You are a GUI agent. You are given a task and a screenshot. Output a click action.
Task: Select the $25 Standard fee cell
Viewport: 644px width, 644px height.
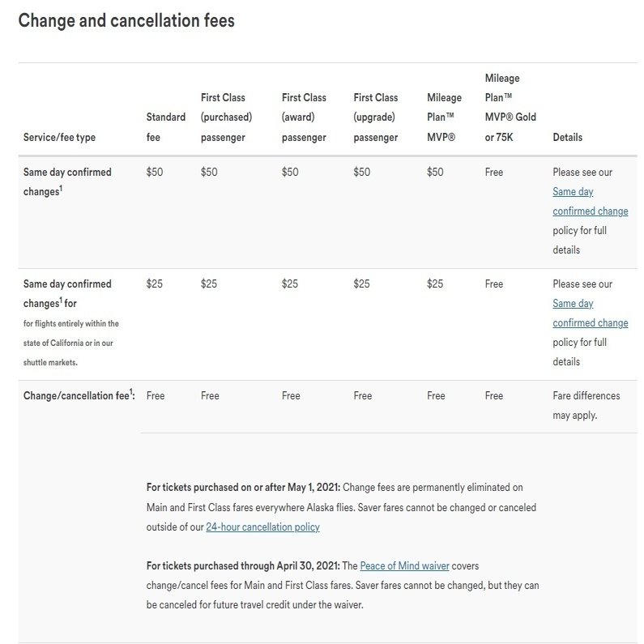(x=154, y=284)
